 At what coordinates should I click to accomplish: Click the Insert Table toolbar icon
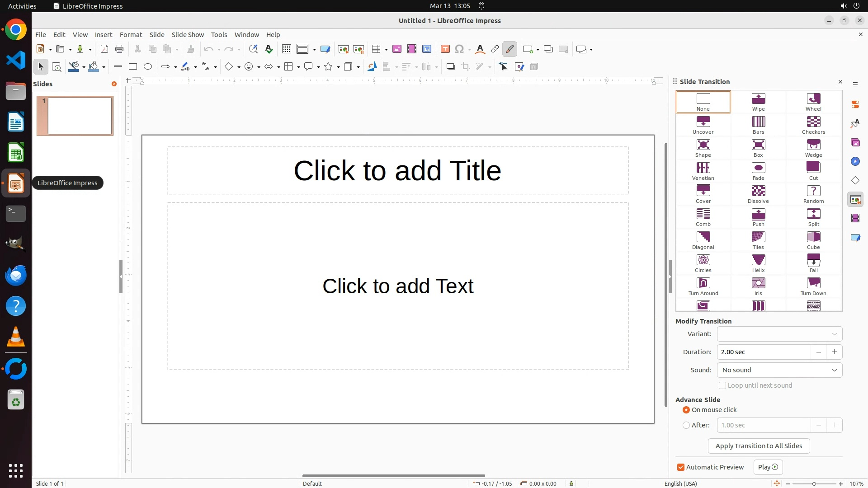tap(376, 49)
